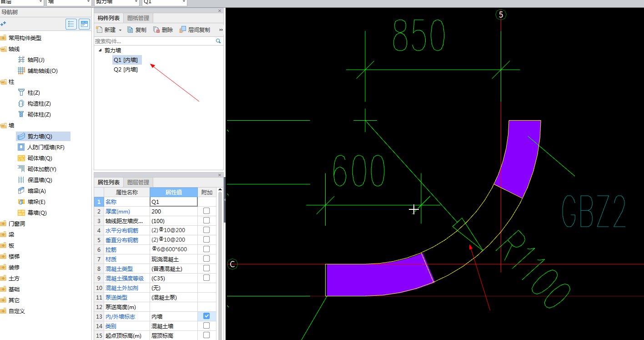Select Q2 [内墙] component
This screenshot has height=340, width=644.
[126, 70]
